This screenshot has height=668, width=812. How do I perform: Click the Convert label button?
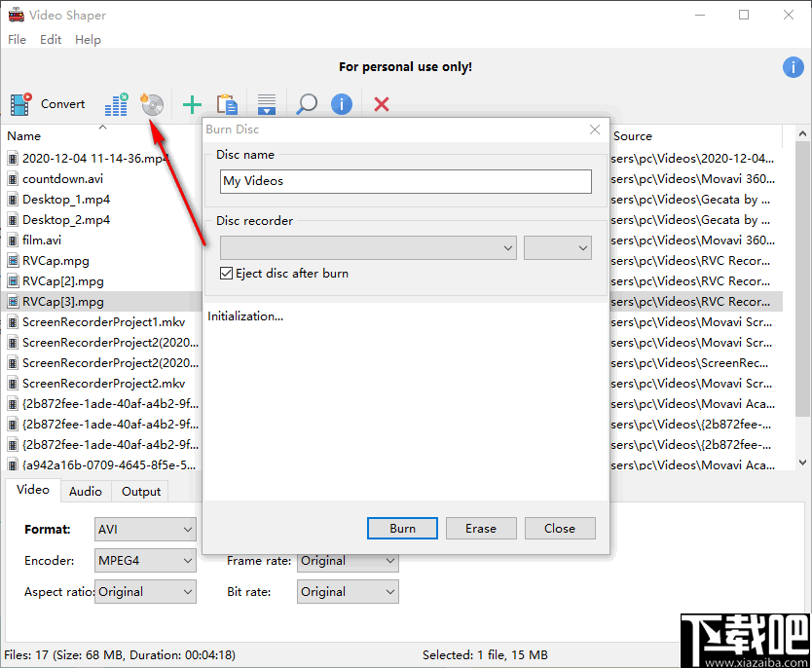(62, 104)
